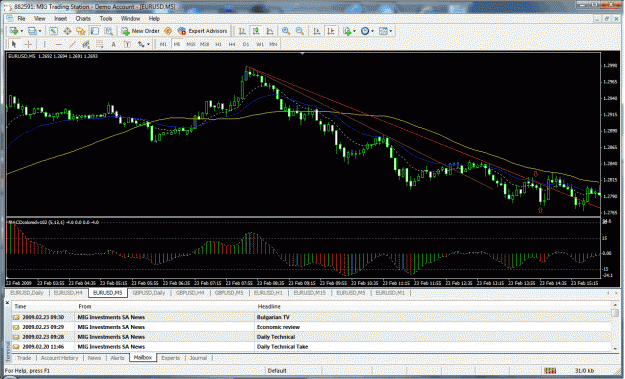Enable the H1 timeframe
This screenshot has height=379, width=625.
[218, 44]
